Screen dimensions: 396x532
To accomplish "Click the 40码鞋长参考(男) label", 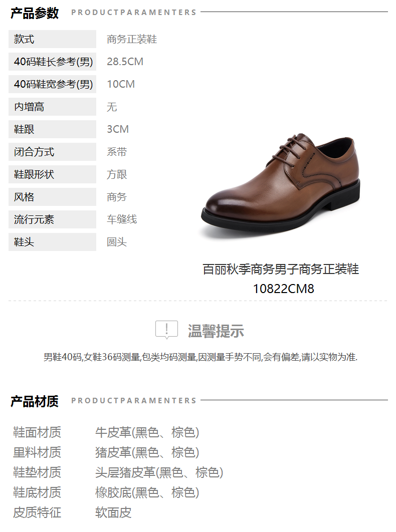I will (52, 62).
